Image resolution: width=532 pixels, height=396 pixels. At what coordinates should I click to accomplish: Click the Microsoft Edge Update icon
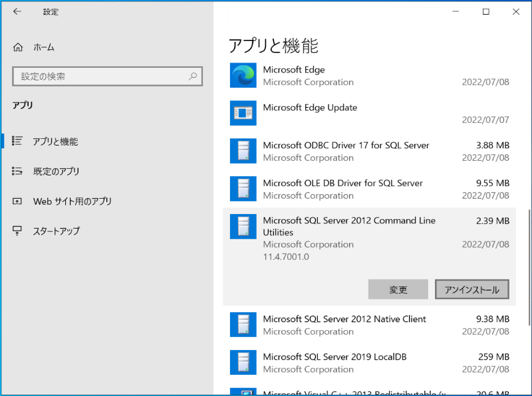[243, 113]
